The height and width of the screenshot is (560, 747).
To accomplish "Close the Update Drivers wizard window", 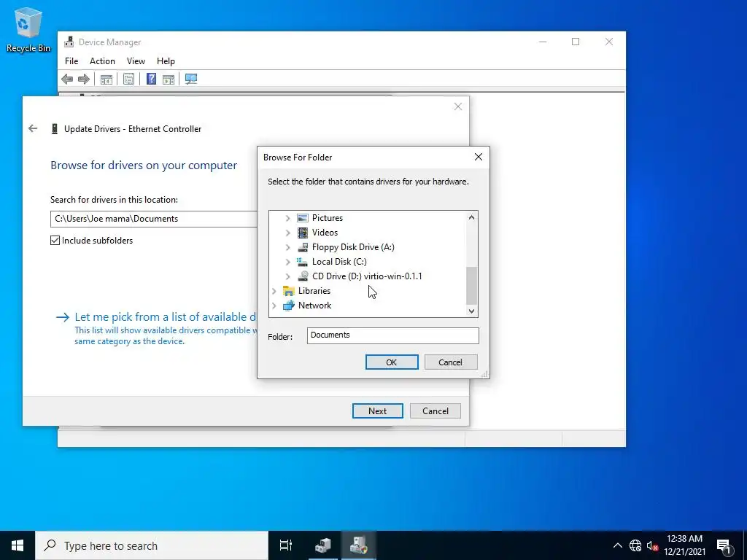I will (x=458, y=106).
